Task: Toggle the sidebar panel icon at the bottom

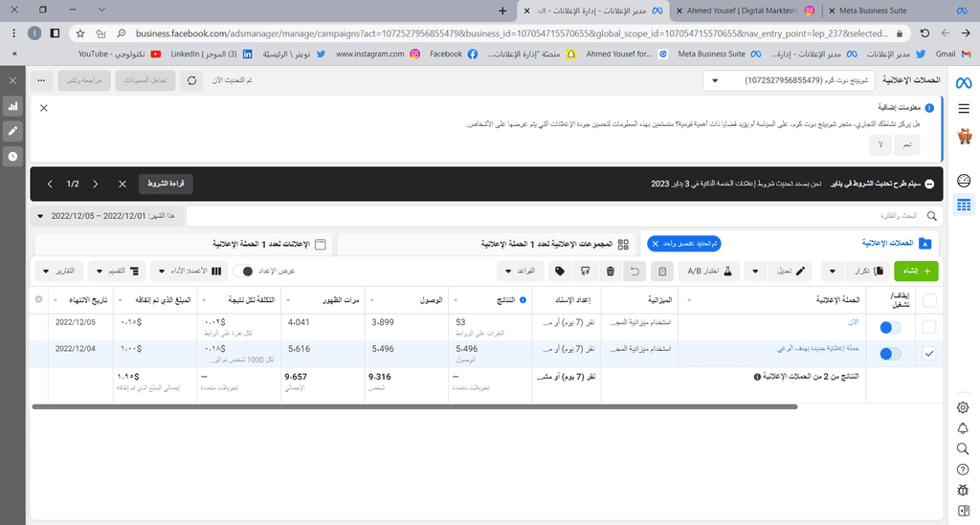Action: pyautogui.click(x=963, y=511)
